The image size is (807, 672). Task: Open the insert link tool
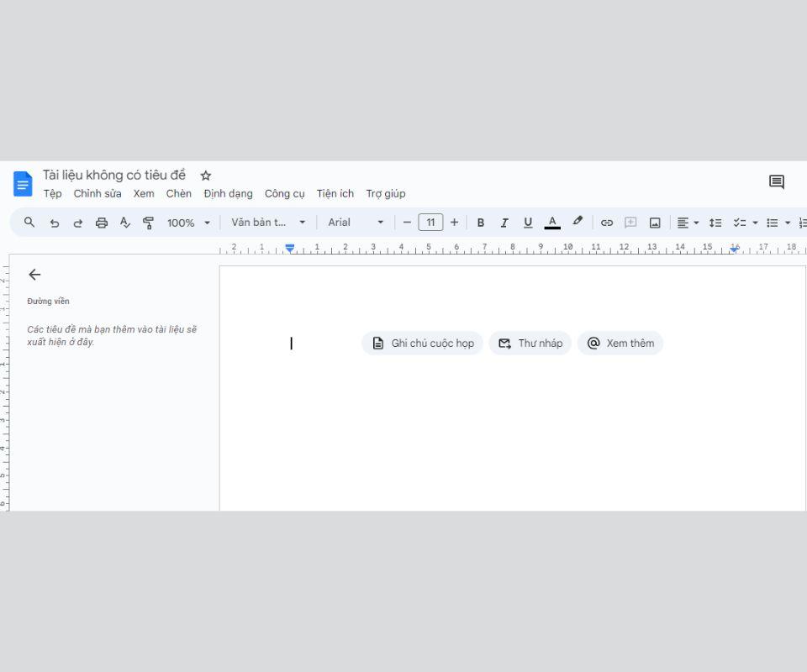[606, 223]
